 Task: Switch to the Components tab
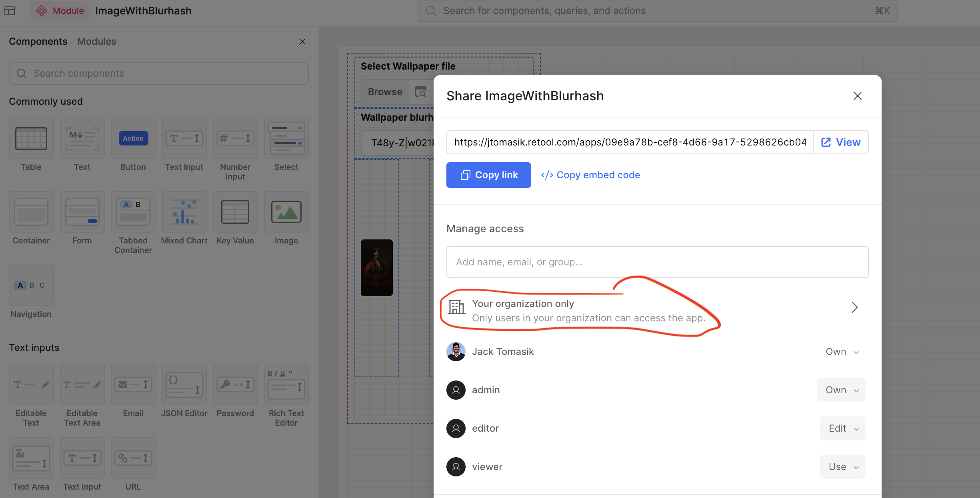[x=38, y=42]
